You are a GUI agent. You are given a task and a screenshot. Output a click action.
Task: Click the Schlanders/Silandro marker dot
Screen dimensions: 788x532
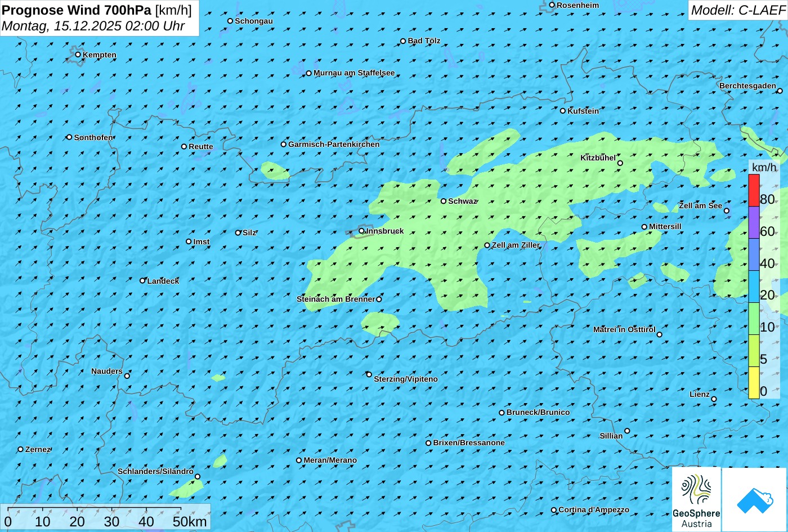coord(198,477)
